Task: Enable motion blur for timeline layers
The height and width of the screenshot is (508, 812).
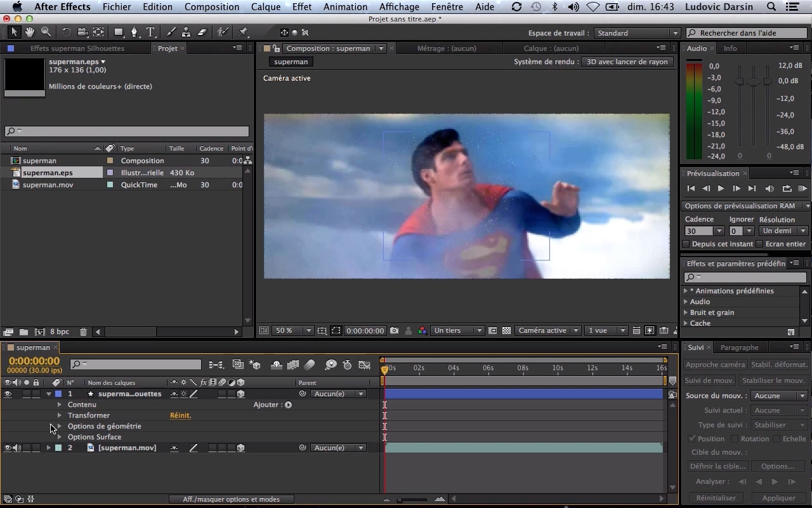Action: (310, 365)
